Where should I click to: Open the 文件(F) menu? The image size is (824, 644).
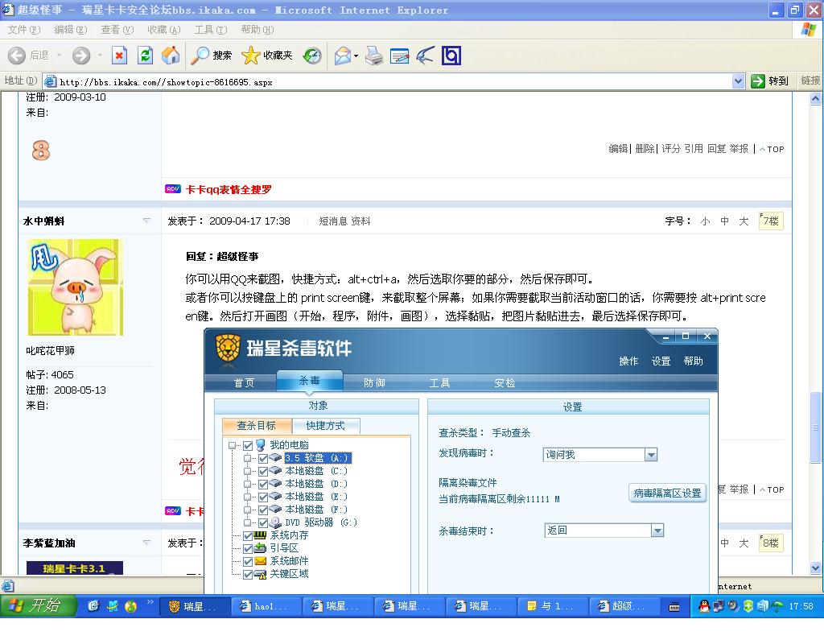[x=23, y=30]
